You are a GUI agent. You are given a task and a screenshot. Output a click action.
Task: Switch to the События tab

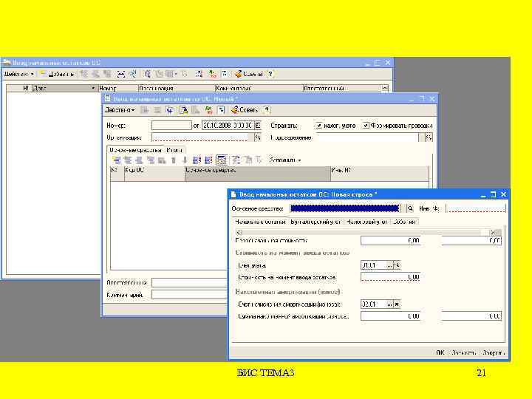pos(404,222)
